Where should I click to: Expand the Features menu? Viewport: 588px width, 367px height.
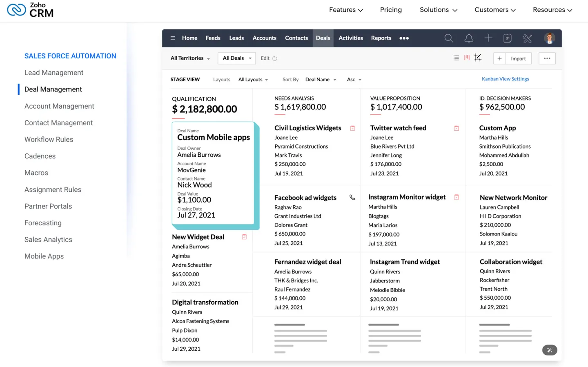[x=346, y=10]
